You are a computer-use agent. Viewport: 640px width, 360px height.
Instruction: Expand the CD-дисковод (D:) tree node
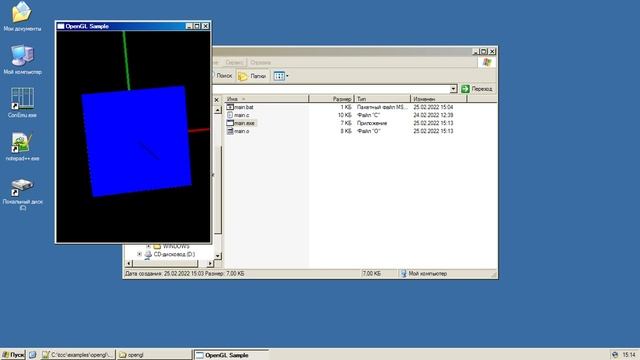coord(139,254)
